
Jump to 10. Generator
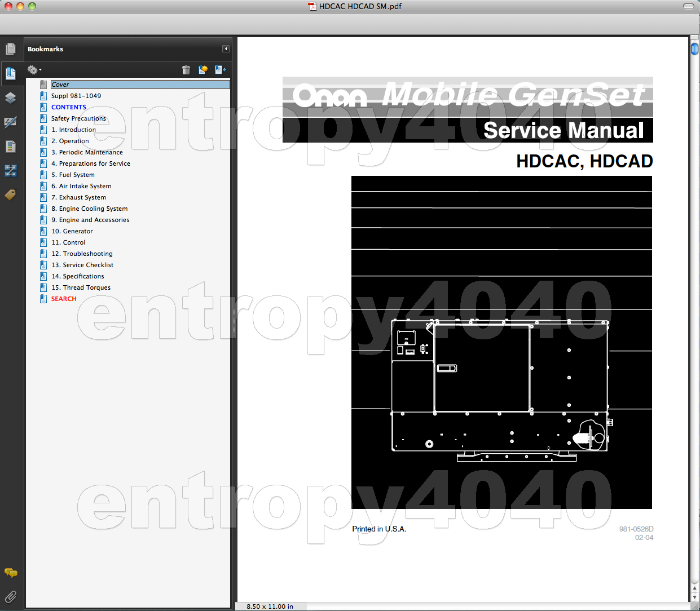point(72,231)
